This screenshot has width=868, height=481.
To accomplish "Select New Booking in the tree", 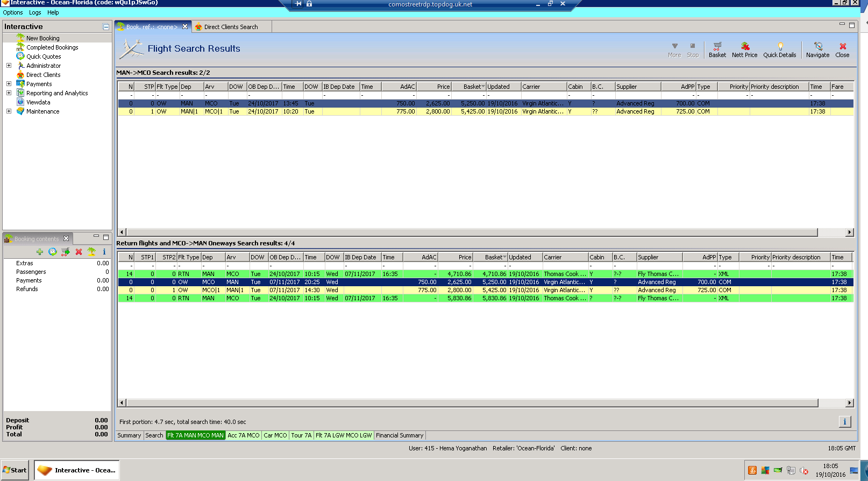I will [x=43, y=38].
